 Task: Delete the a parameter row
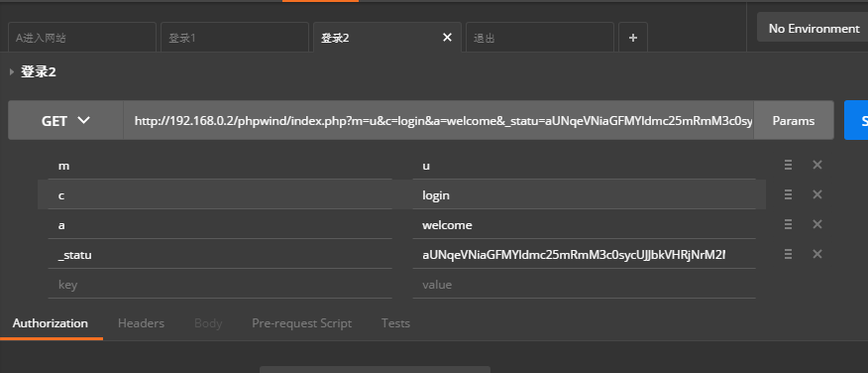(x=817, y=224)
